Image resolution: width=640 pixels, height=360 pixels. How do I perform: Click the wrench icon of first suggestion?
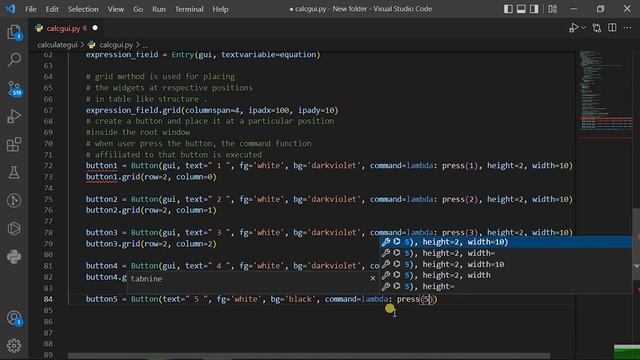385,242
